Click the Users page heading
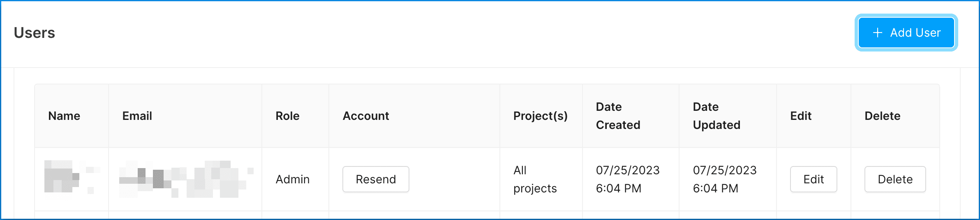This screenshot has width=980, height=220. (35, 33)
